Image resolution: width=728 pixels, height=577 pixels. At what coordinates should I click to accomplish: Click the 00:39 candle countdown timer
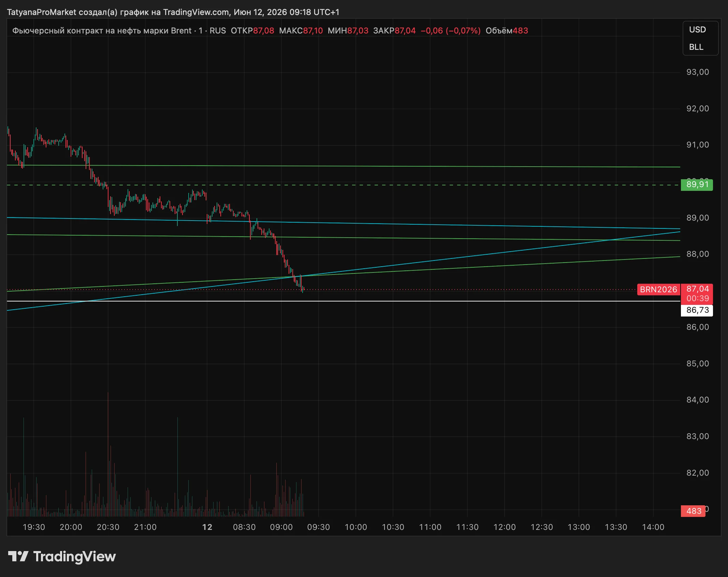point(698,299)
